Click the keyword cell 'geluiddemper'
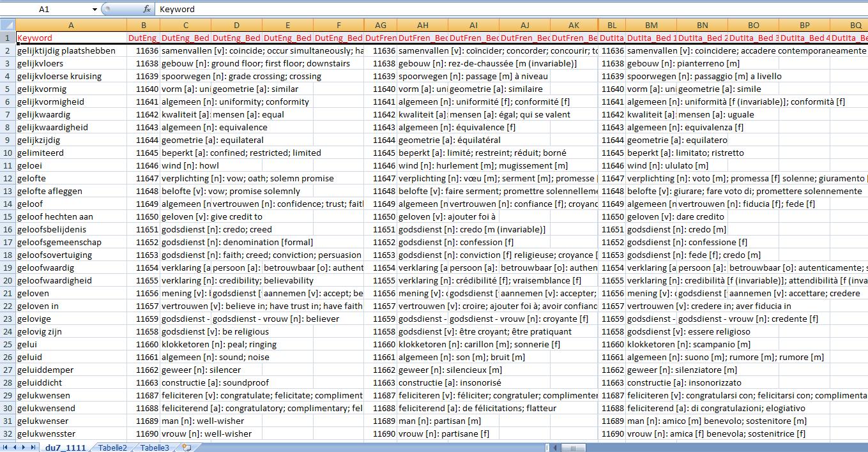 pyautogui.click(x=71, y=370)
